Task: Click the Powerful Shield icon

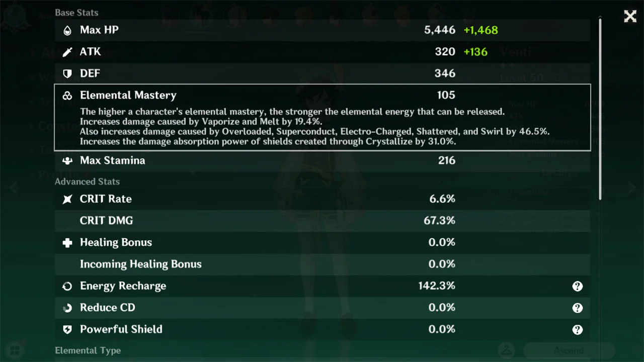Action: coord(67,330)
